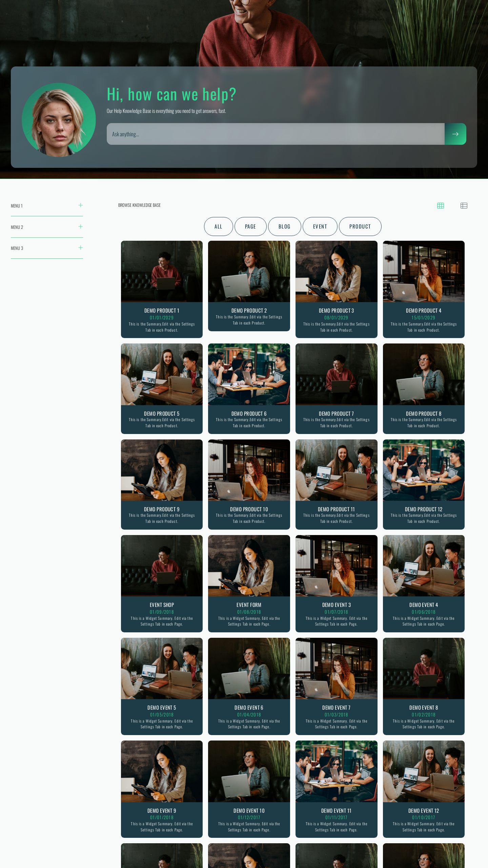This screenshot has width=488, height=868.
Task: Select Demo Event 12 title
Action: point(423,811)
